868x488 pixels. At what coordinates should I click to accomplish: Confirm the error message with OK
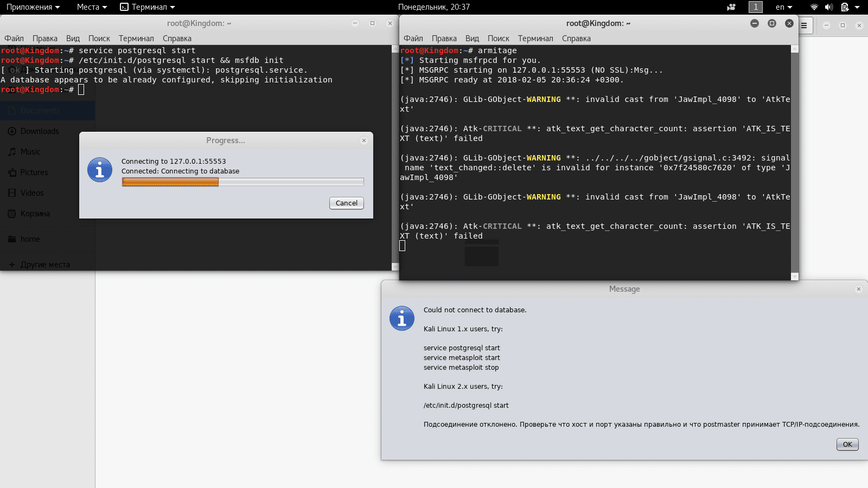coord(847,445)
